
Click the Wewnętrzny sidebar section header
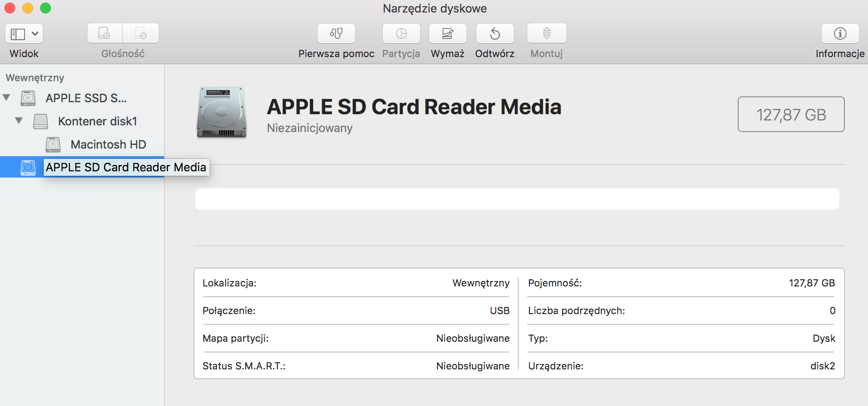click(35, 78)
